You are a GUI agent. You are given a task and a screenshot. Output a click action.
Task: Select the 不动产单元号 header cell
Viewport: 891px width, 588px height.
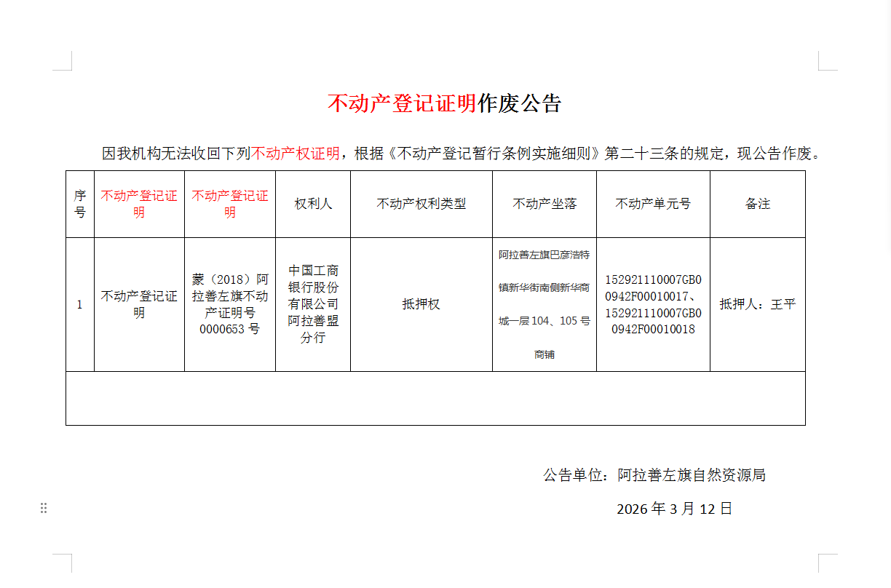[653, 204]
